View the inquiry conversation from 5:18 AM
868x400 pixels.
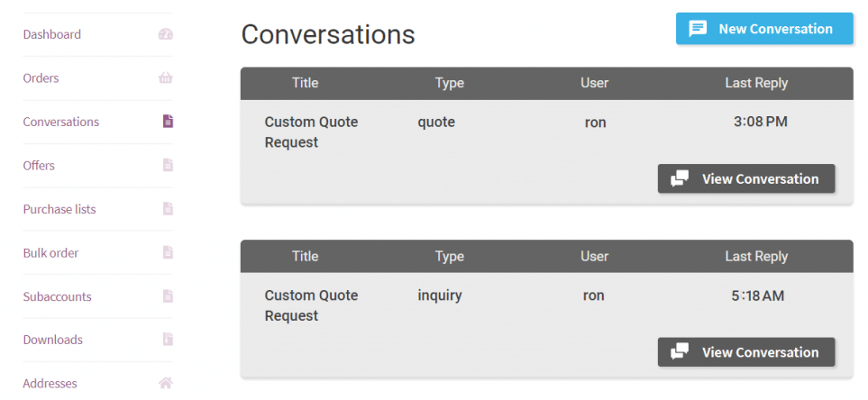(746, 352)
